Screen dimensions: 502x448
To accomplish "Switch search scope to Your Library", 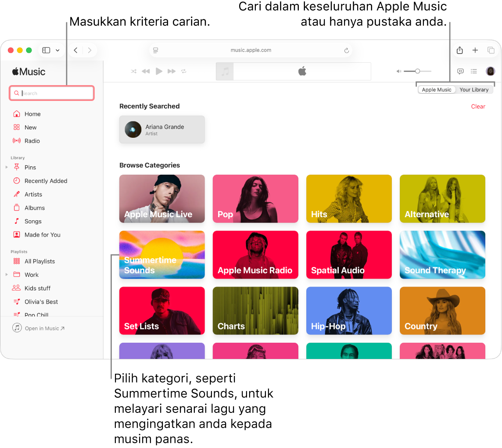I will pyautogui.click(x=474, y=90).
